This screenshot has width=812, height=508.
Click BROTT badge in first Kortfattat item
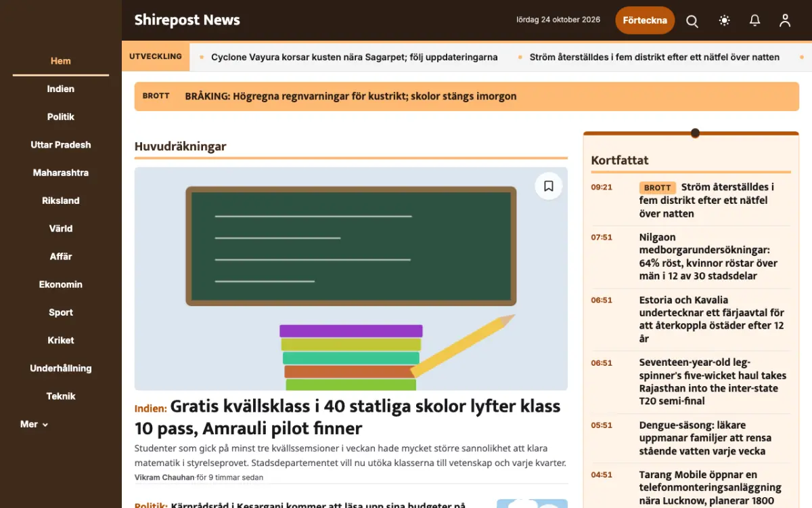pyautogui.click(x=657, y=188)
